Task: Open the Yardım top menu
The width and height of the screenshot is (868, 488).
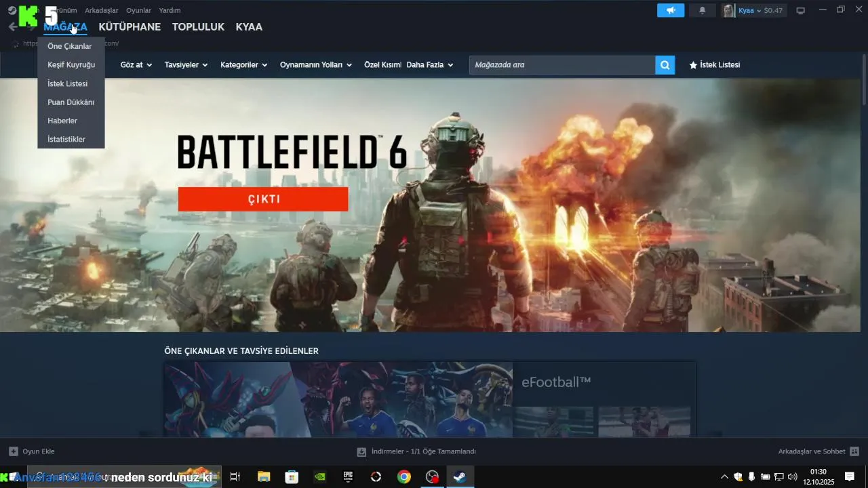Action: (170, 10)
